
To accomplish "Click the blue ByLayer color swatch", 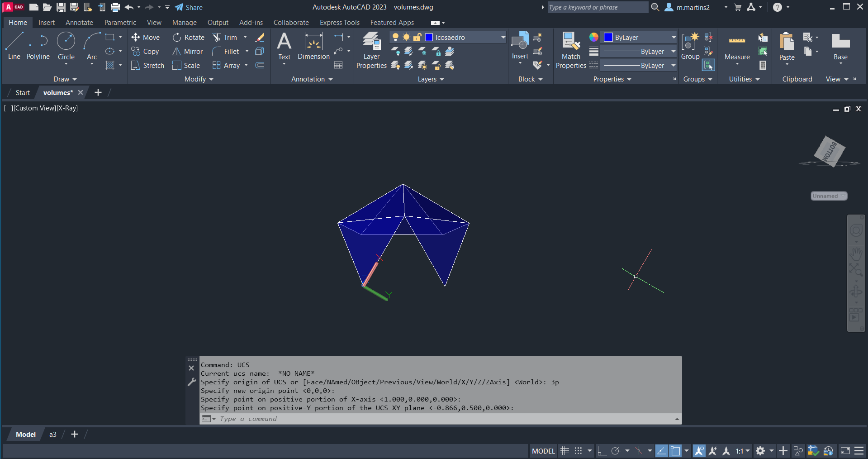I will (608, 38).
